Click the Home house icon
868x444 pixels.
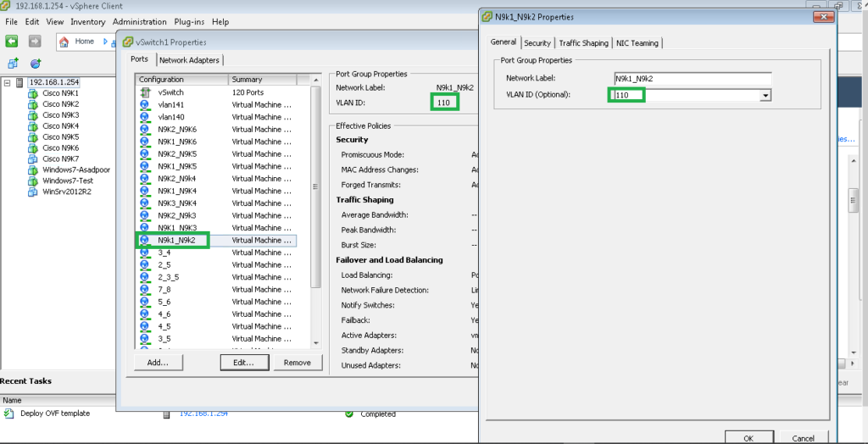pos(64,42)
